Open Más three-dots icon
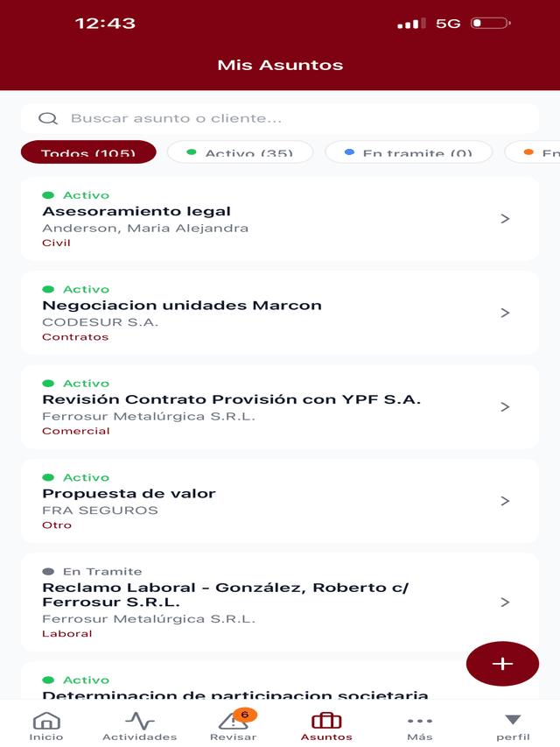 tap(419, 722)
